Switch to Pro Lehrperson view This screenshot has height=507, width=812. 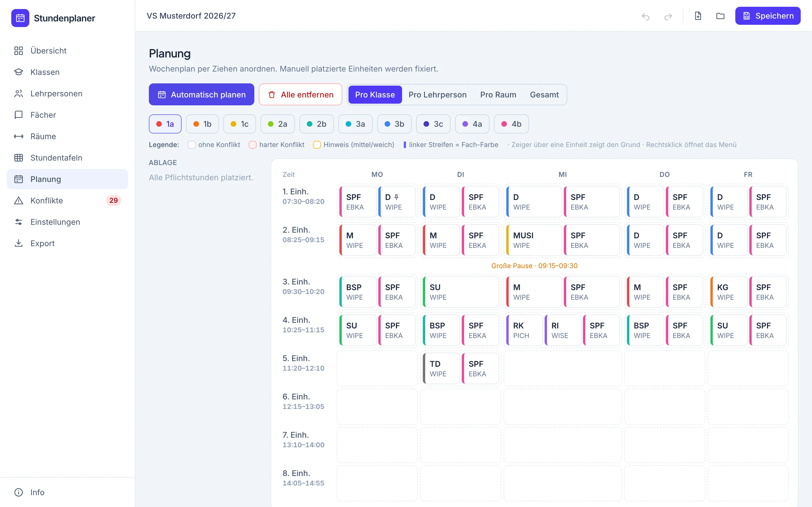[x=438, y=95]
